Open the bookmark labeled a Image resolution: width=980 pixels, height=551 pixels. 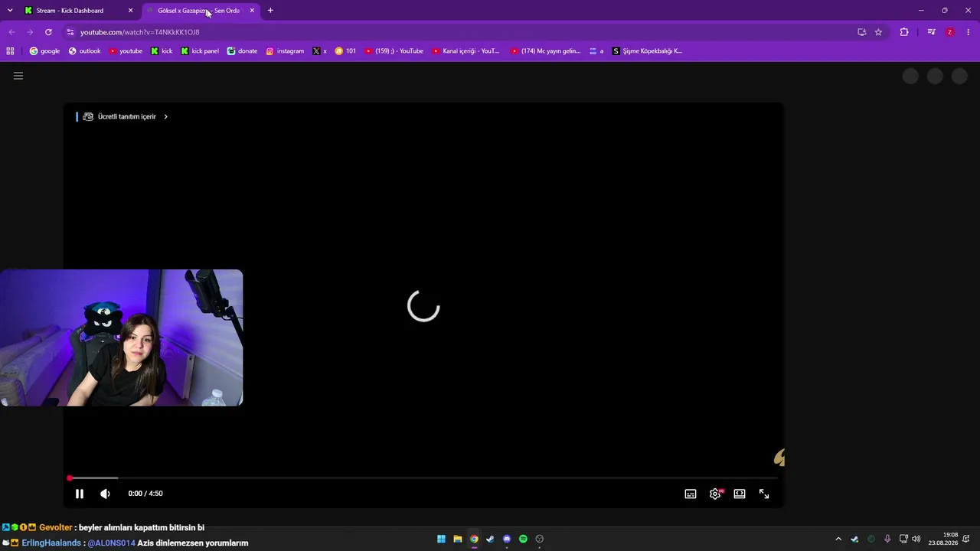[x=596, y=51]
